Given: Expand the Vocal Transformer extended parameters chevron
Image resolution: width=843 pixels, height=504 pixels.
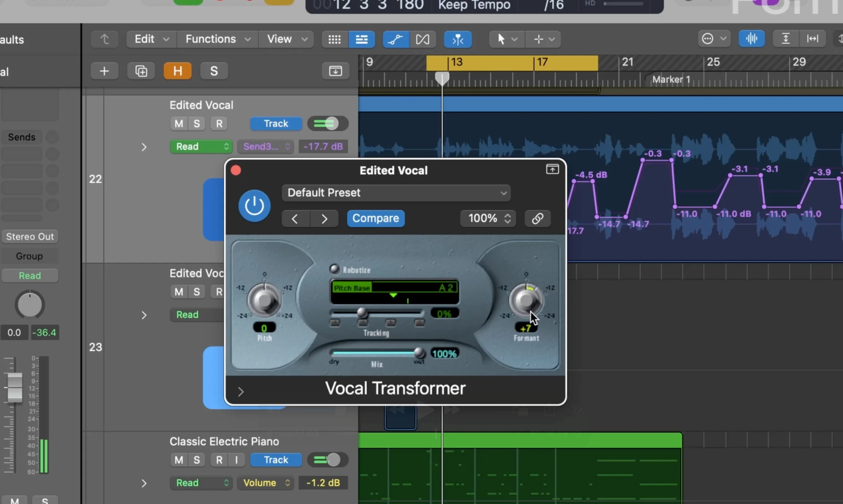Looking at the screenshot, I should 241,391.
